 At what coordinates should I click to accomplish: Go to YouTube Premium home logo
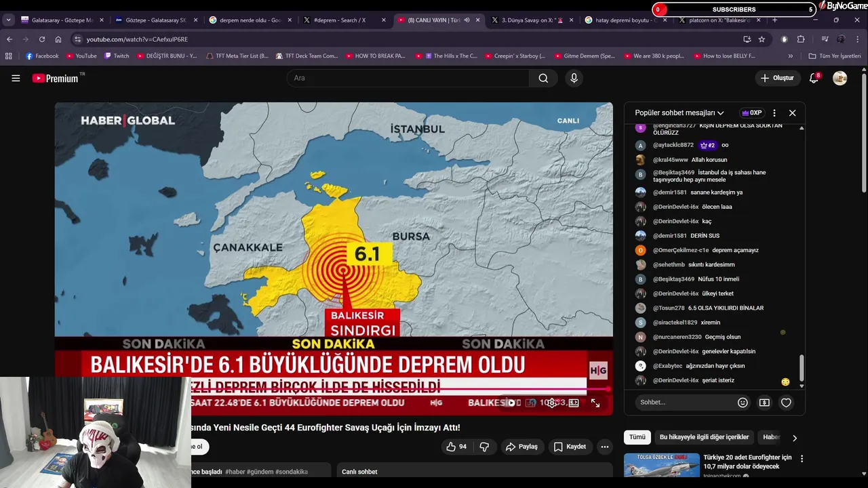click(x=57, y=78)
